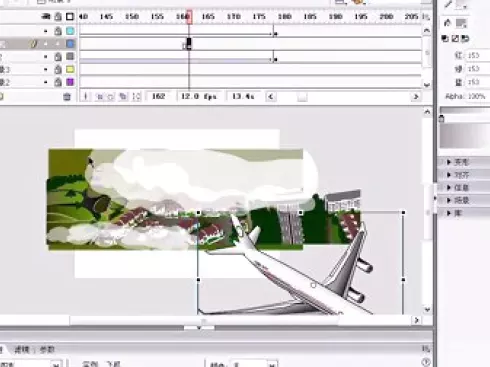Open the 滤镜 tab in properties panel
The image size is (490, 367).
(22, 349)
